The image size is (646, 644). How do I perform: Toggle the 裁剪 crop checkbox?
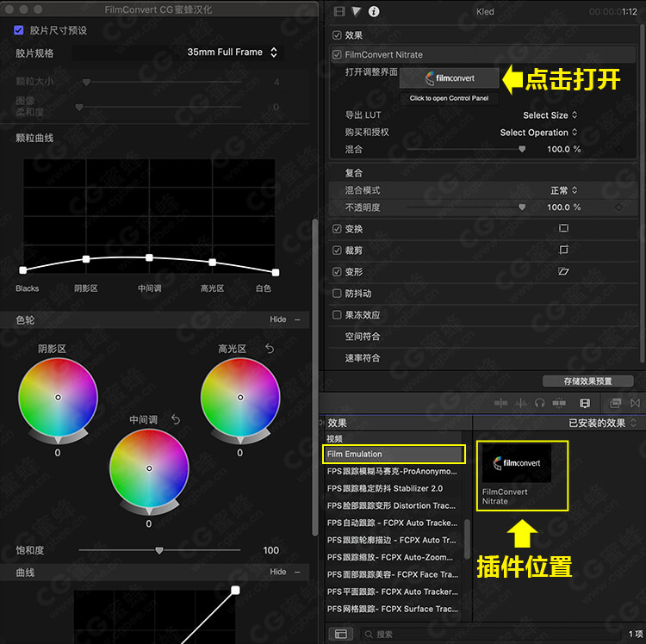[x=337, y=251]
